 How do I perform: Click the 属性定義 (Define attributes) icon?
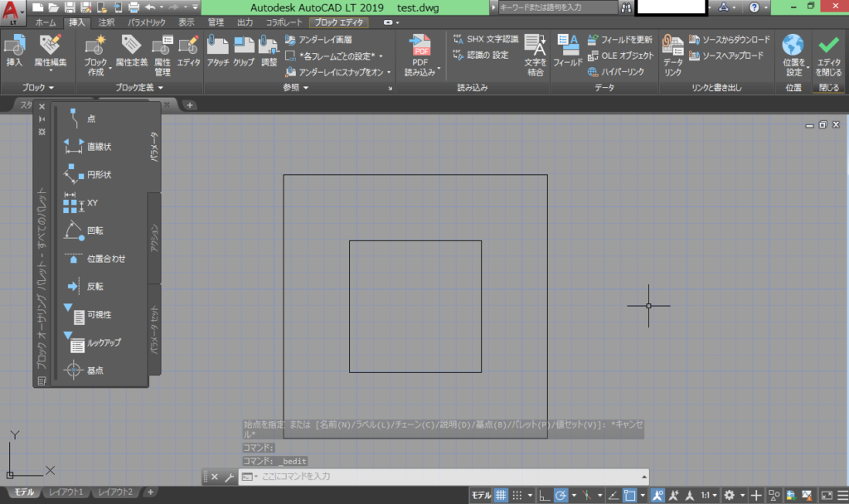pyautogui.click(x=131, y=45)
